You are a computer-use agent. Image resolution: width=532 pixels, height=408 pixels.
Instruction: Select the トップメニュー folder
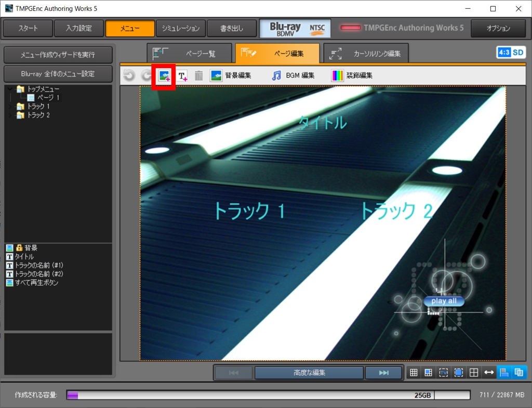coord(38,89)
